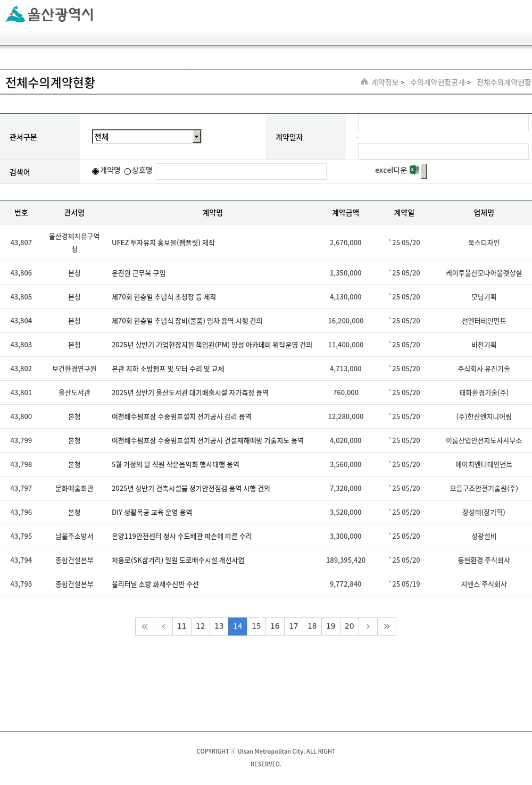Click department 문화예술회관

[x=74, y=489]
